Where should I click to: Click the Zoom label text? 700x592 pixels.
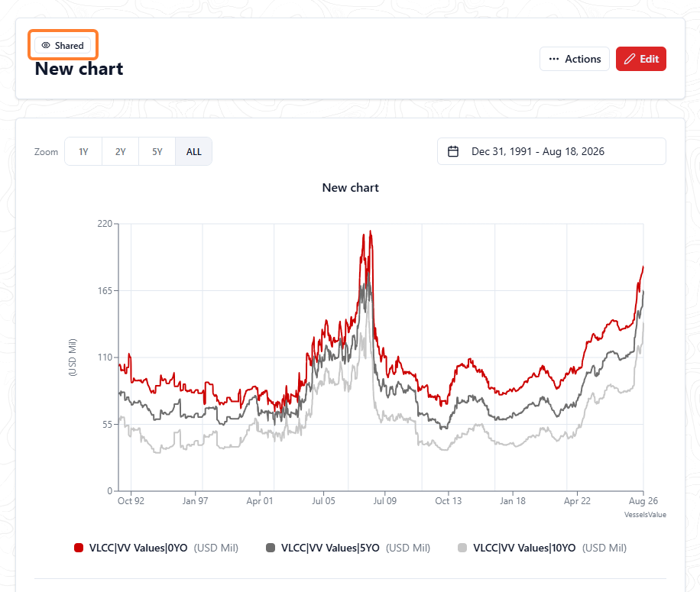click(46, 152)
